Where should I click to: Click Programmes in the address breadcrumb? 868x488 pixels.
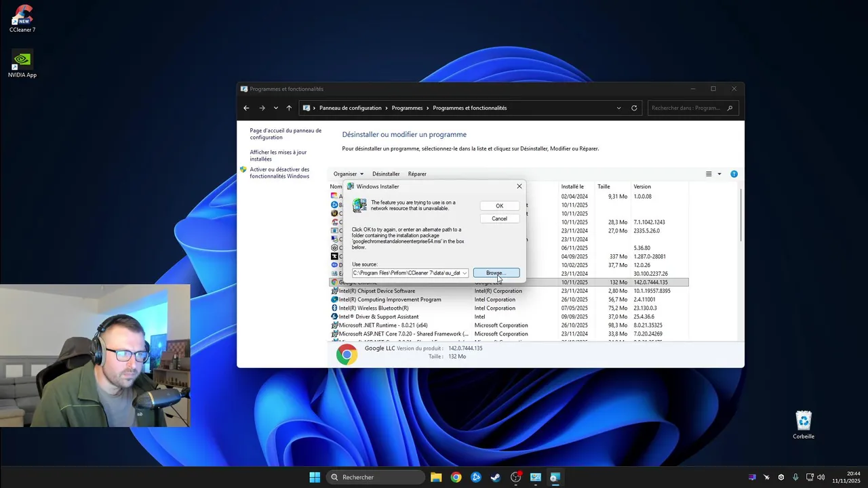[x=407, y=108]
